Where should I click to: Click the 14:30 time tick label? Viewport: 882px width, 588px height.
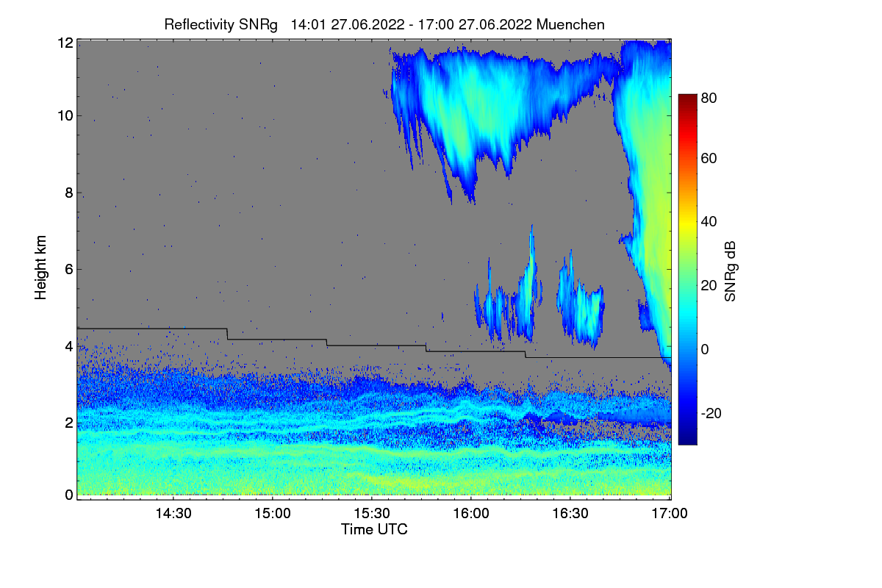pos(173,514)
